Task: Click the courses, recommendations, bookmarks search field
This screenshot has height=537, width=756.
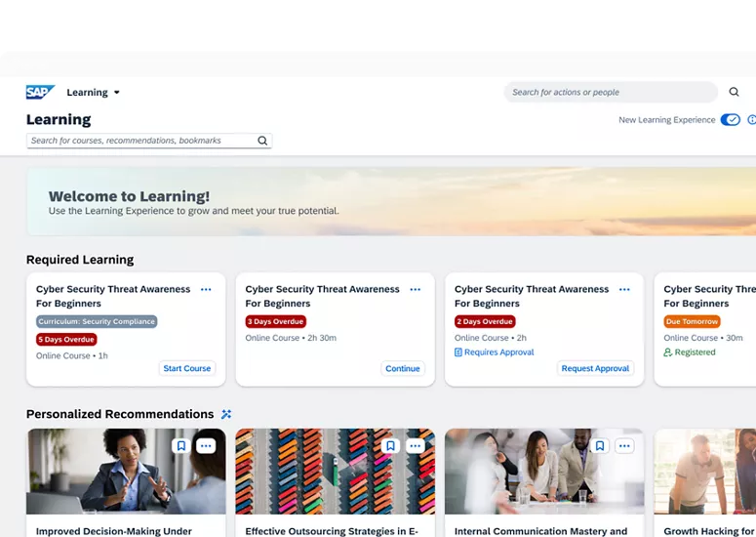Action: pyautogui.click(x=141, y=141)
